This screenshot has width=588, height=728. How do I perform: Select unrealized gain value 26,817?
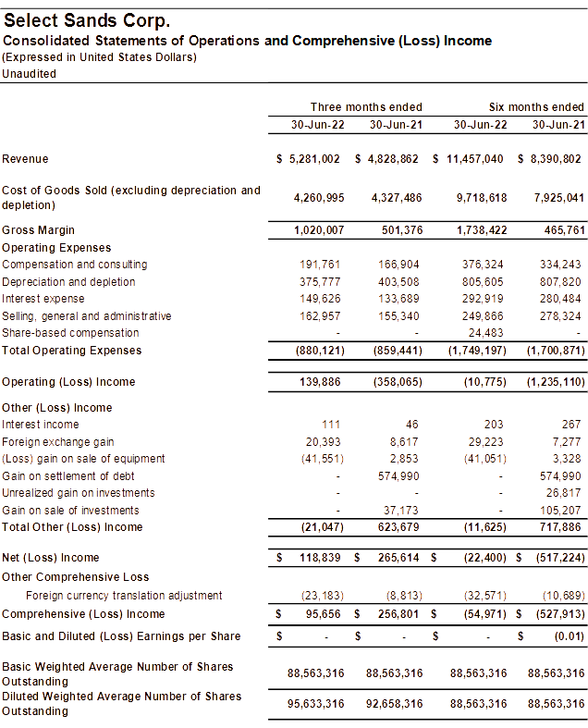point(563,493)
